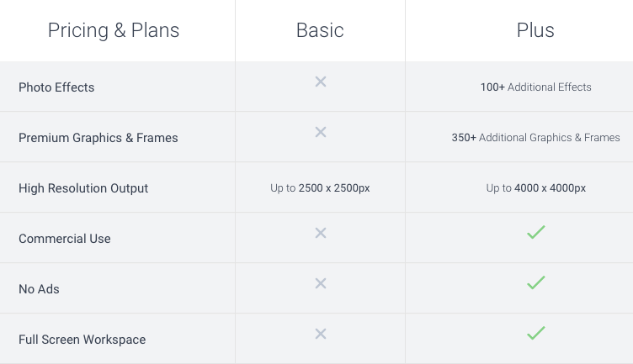
Task: Click the green checkmark for Commercial Use Plus
Action: click(535, 232)
